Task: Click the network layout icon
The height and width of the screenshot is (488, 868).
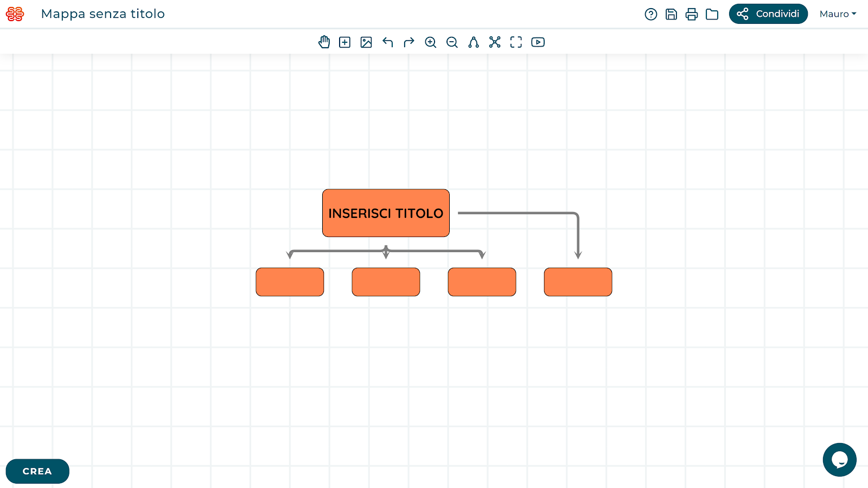Action: coord(495,42)
